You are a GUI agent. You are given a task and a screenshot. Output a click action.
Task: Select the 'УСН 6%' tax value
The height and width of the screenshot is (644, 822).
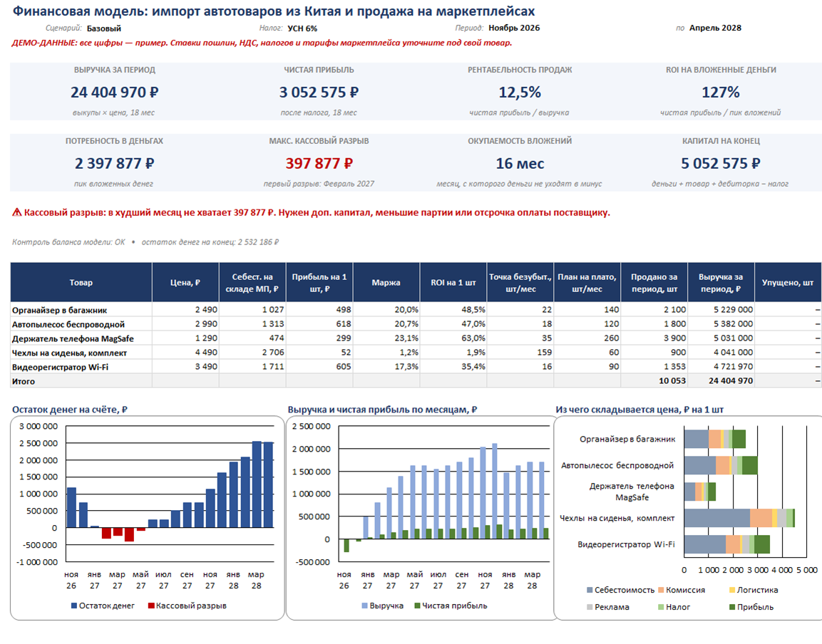pos(302,28)
